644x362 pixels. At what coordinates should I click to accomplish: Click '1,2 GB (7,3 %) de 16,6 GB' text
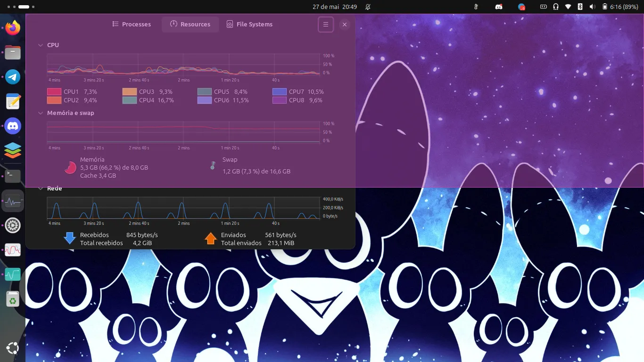click(x=256, y=172)
